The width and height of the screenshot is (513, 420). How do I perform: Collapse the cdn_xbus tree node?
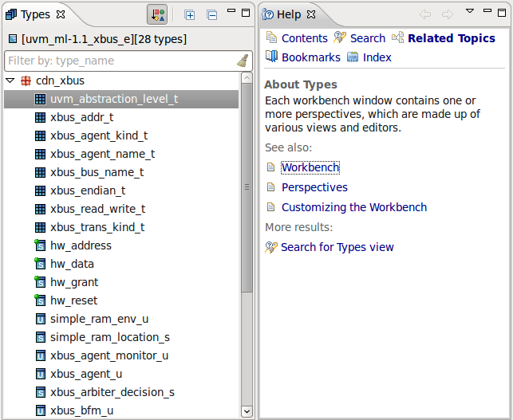[x=10, y=80]
